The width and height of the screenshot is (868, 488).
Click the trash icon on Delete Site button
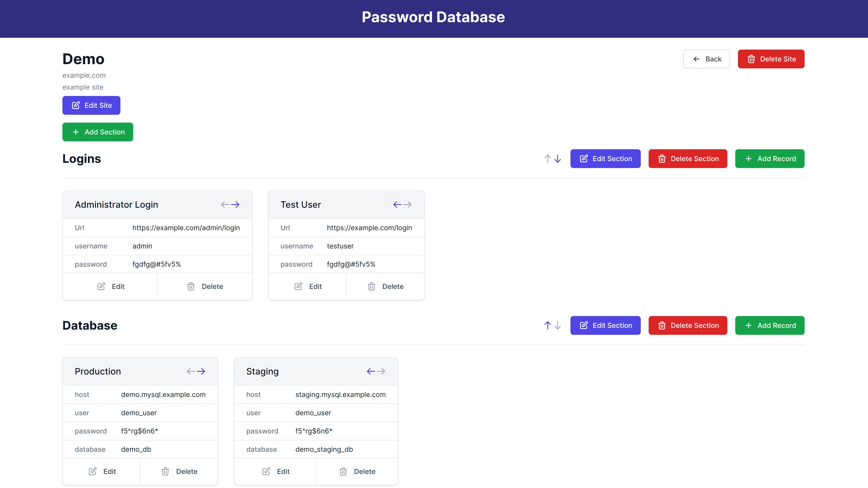pyautogui.click(x=751, y=59)
